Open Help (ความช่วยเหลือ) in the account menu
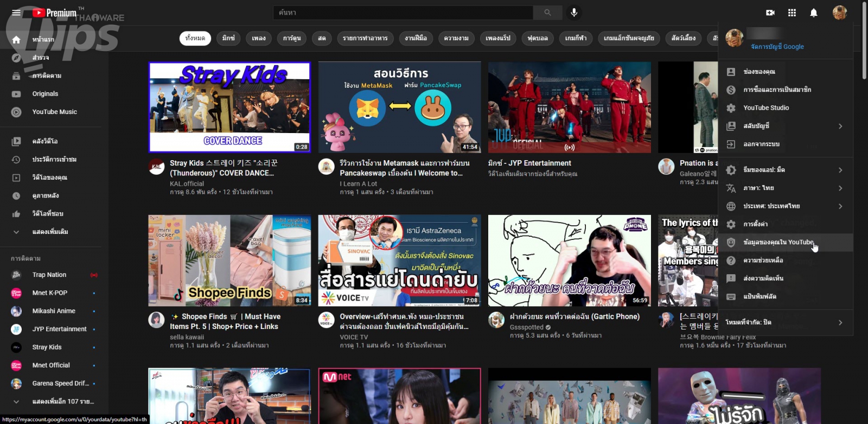 pyautogui.click(x=786, y=261)
